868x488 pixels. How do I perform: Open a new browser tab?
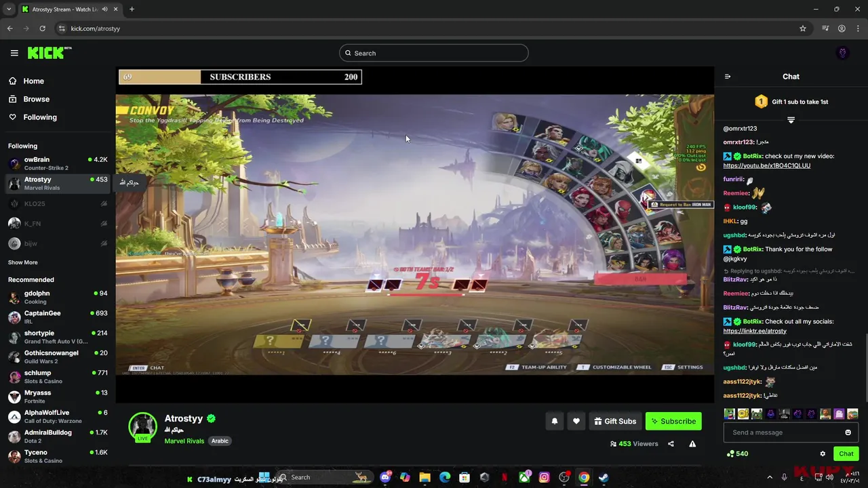(x=132, y=9)
